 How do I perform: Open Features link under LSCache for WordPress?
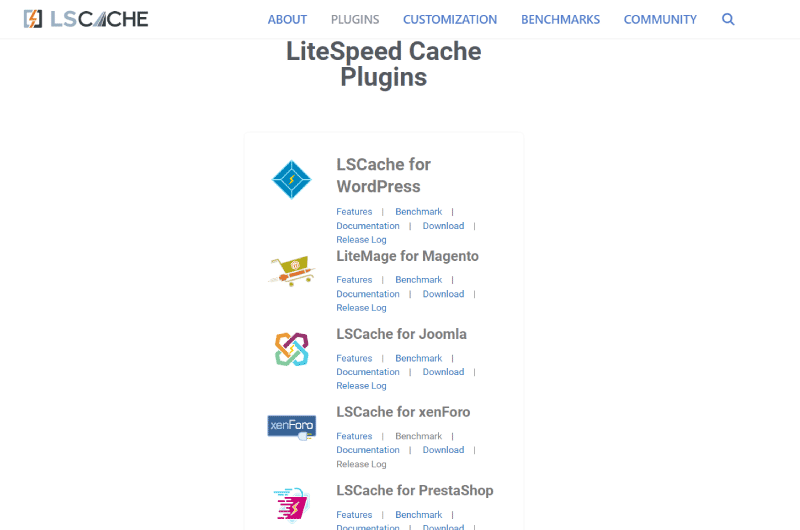[354, 212]
